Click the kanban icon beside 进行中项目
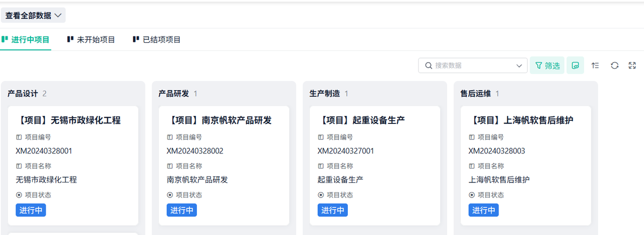Viewport: 644px width, 235px height. [x=4, y=39]
